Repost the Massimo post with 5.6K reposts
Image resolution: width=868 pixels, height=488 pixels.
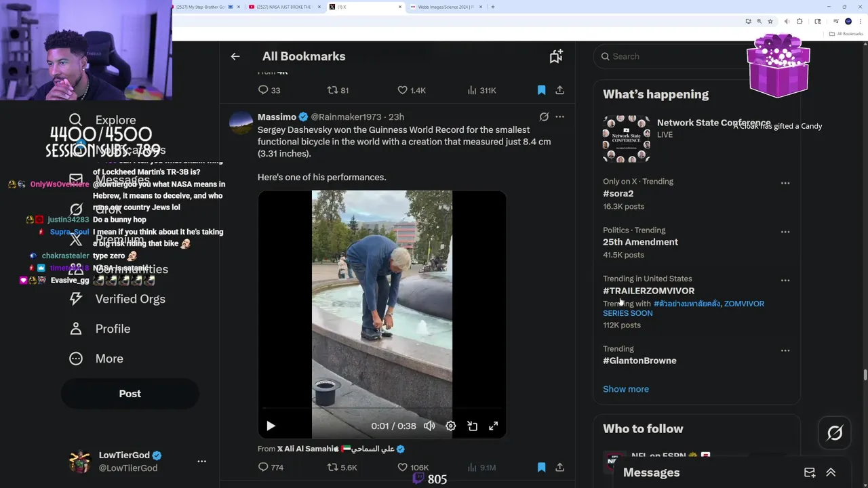pos(342,467)
